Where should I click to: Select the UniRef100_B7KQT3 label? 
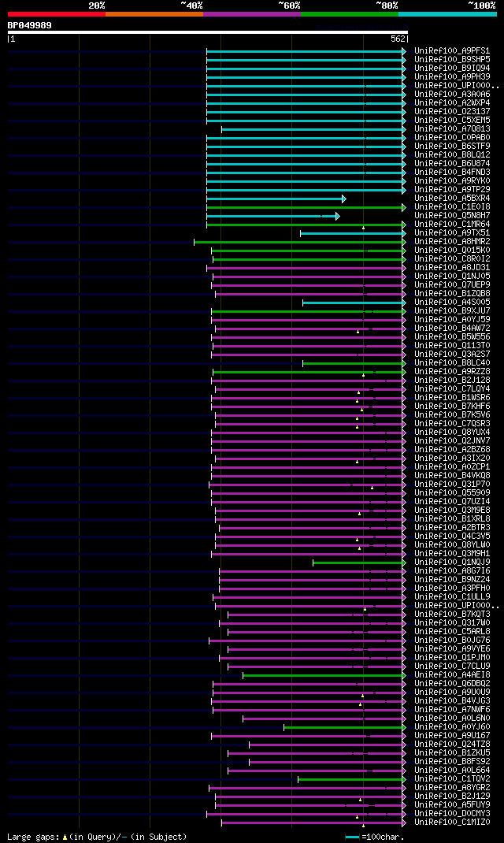pos(452,615)
